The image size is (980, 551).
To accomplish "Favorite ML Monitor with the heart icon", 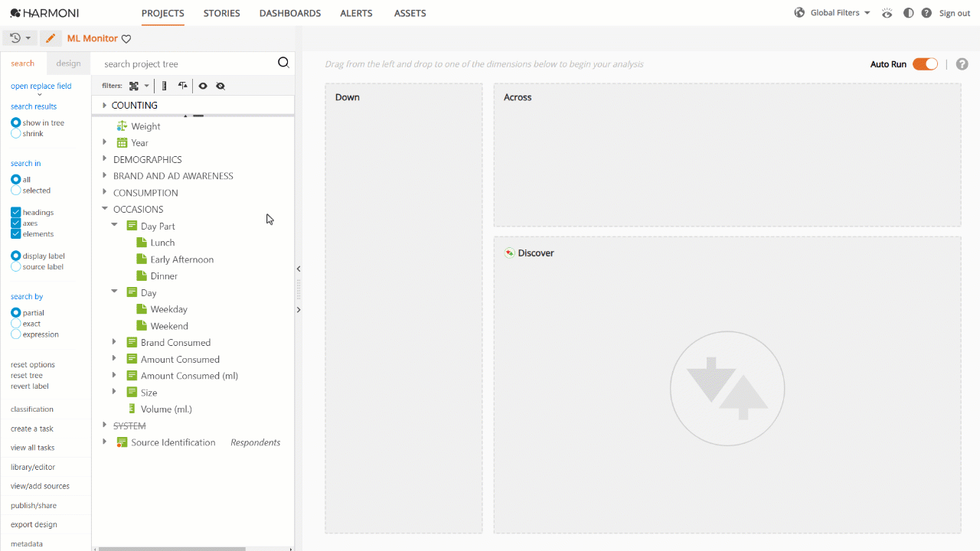I will 126,39.
